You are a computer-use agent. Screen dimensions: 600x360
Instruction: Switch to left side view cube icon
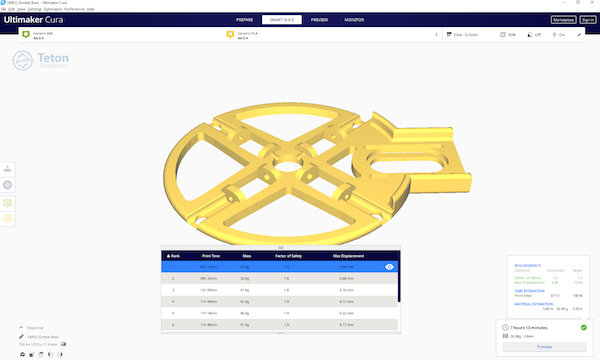(51, 354)
